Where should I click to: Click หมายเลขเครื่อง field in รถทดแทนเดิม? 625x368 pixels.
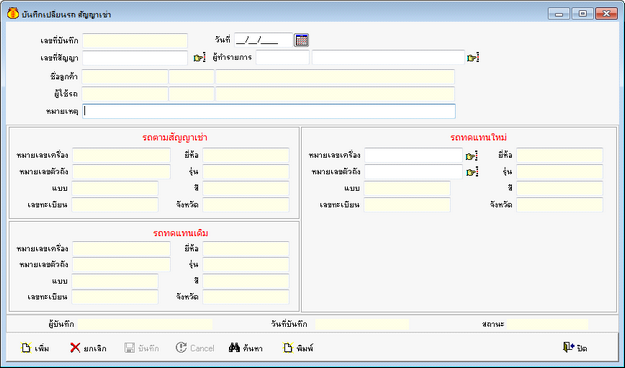[x=121, y=249]
